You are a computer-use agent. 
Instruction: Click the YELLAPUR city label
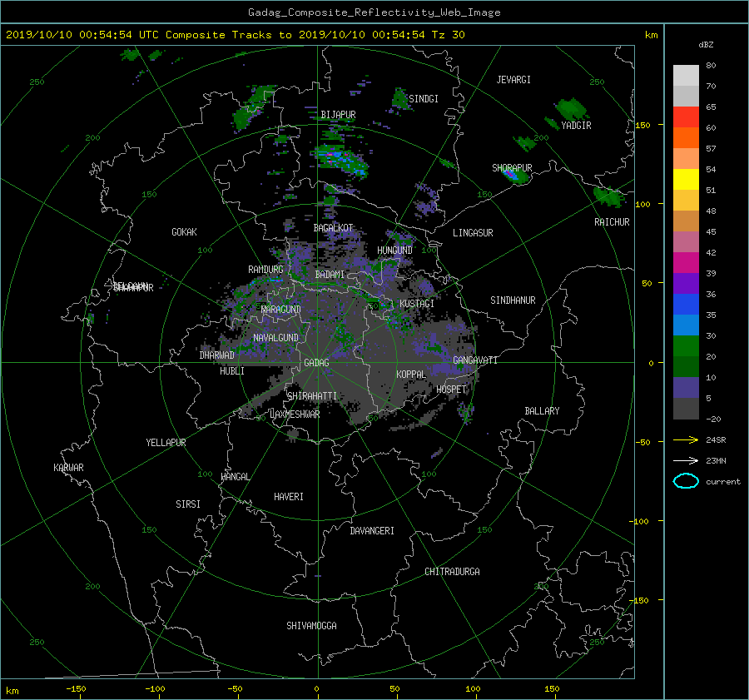click(166, 443)
